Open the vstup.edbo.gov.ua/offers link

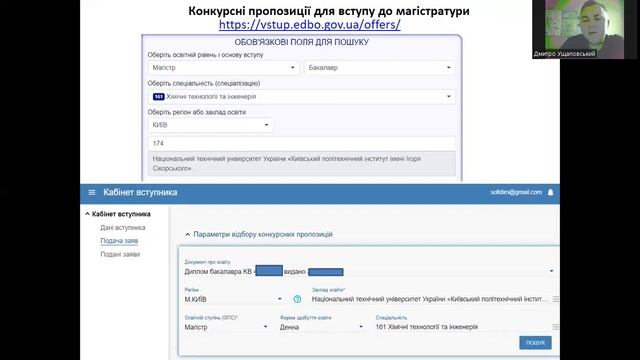310,24
